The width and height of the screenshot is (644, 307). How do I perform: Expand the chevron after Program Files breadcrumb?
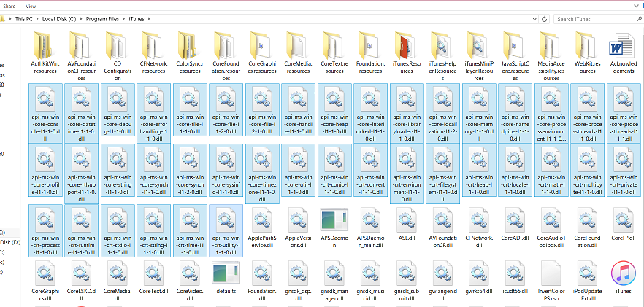tap(124, 19)
